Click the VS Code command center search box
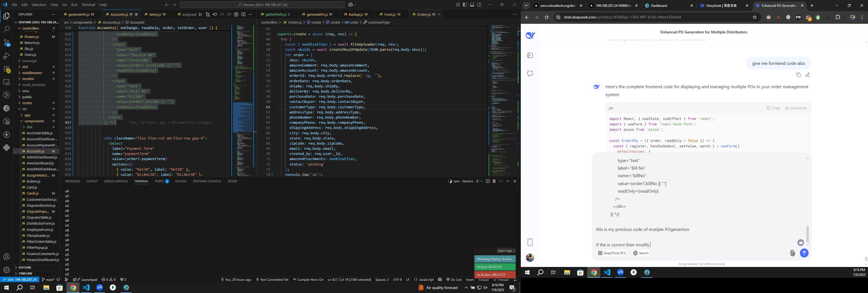The height and width of the screenshot is (293, 868). coord(262,5)
